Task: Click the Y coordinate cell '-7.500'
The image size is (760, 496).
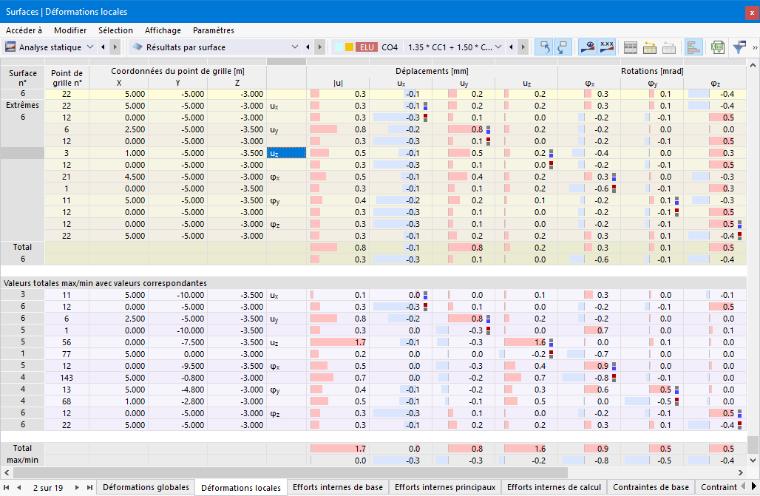Action: [x=178, y=342]
